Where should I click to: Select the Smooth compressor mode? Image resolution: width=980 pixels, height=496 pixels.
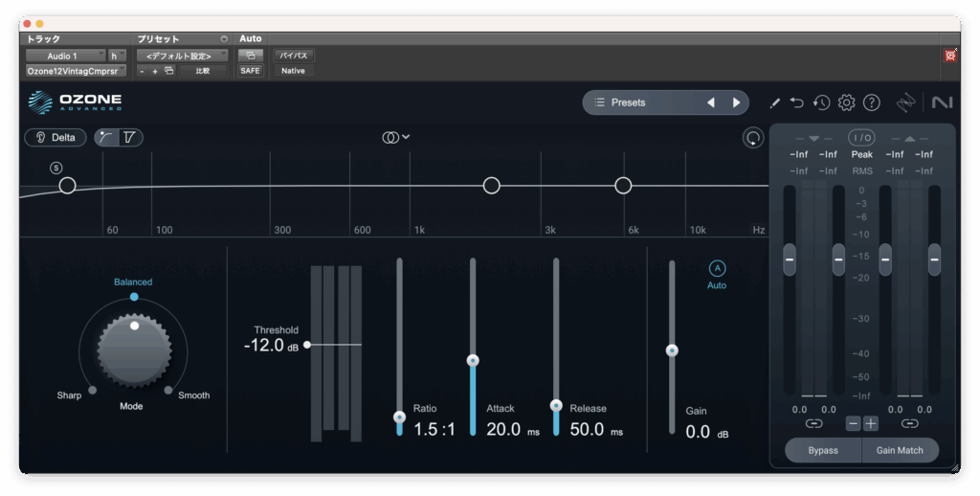click(x=169, y=390)
